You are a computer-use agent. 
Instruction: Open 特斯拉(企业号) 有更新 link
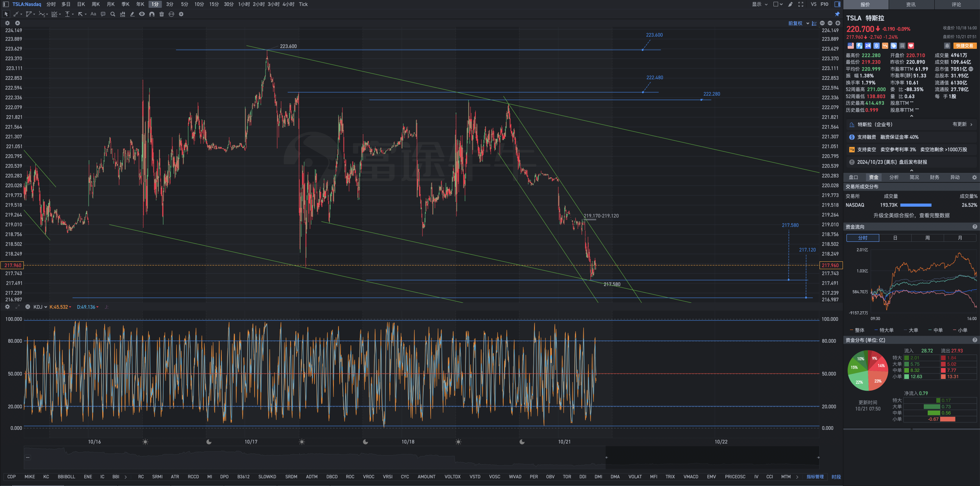click(912, 125)
